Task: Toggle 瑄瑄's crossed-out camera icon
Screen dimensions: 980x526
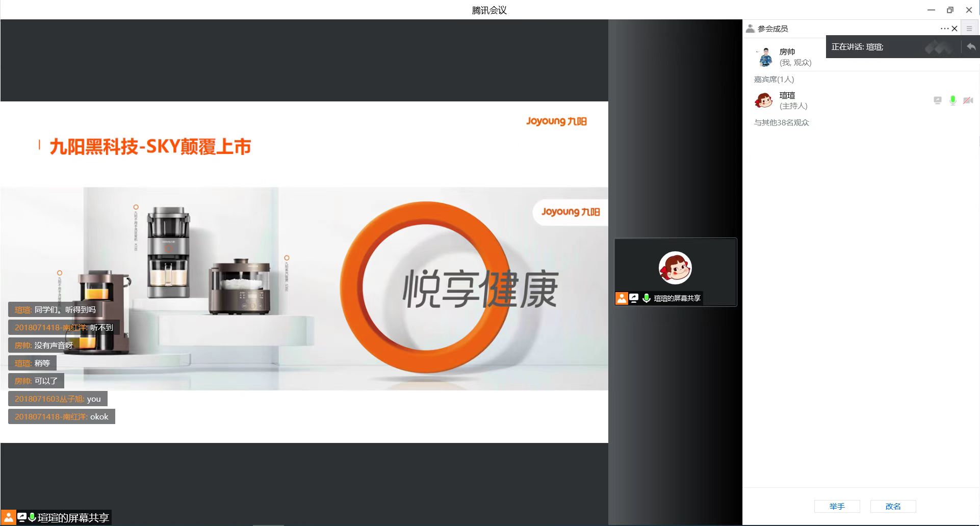Action: point(968,100)
